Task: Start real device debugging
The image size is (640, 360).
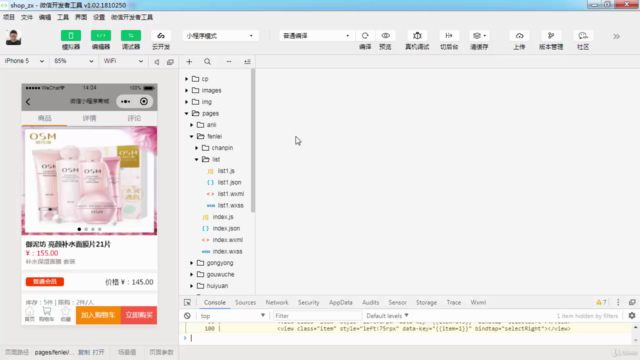Action: (x=417, y=36)
